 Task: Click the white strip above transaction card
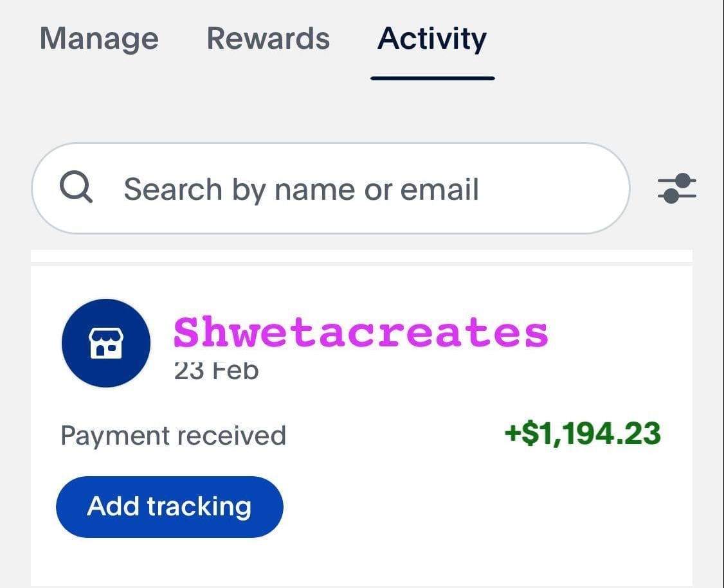click(361, 256)
